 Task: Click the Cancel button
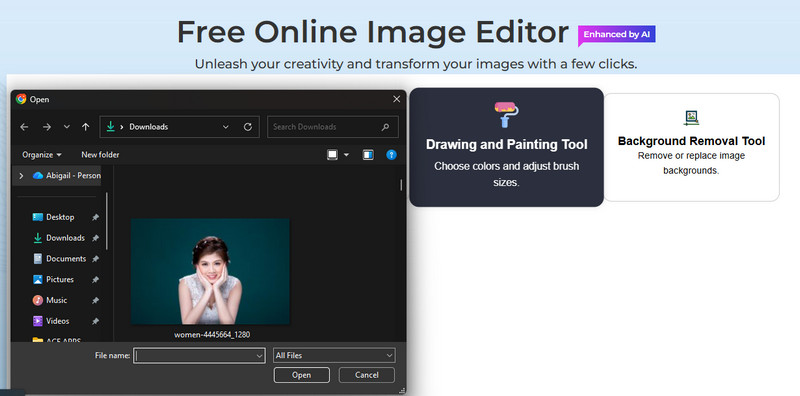[367, 375]
